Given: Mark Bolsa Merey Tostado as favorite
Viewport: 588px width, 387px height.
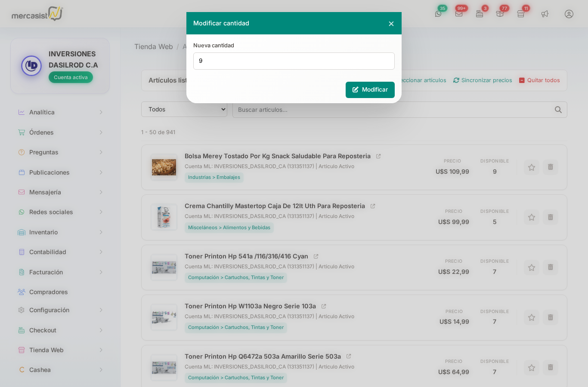Looking at the screenshot, I should (531, 167).
